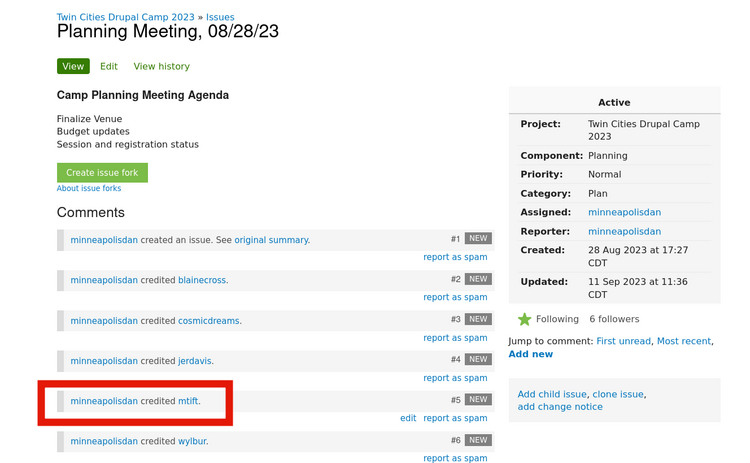The width and height of the screenshot is (750, 463).
Task: Open the About issue forks link
Action: click(89, 188)
